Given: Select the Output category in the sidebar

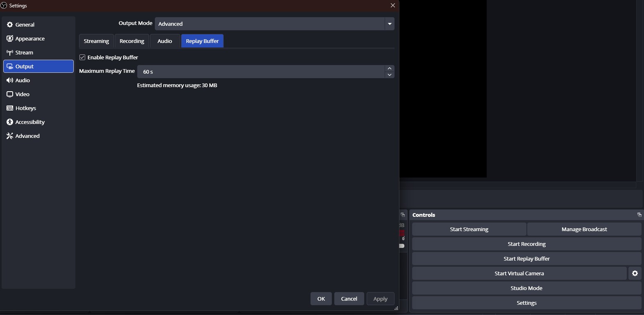Looking at the screenshot, I should [39, 66].
